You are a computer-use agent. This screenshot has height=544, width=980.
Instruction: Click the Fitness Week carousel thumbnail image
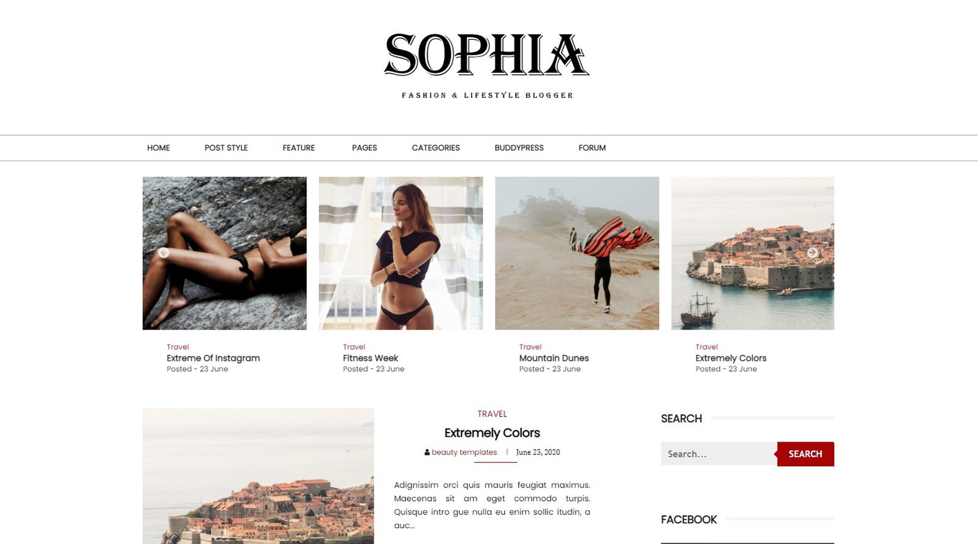[x=401, y=254]
